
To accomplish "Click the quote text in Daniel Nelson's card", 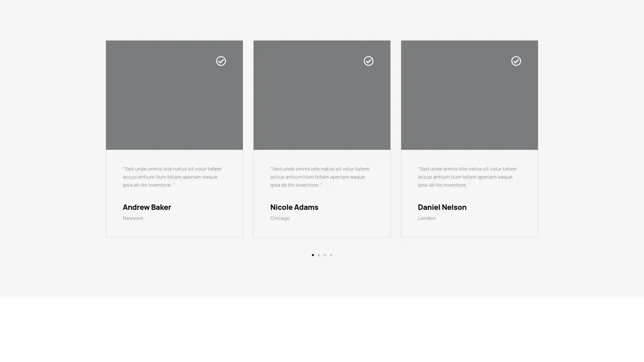I will (467, 177).
